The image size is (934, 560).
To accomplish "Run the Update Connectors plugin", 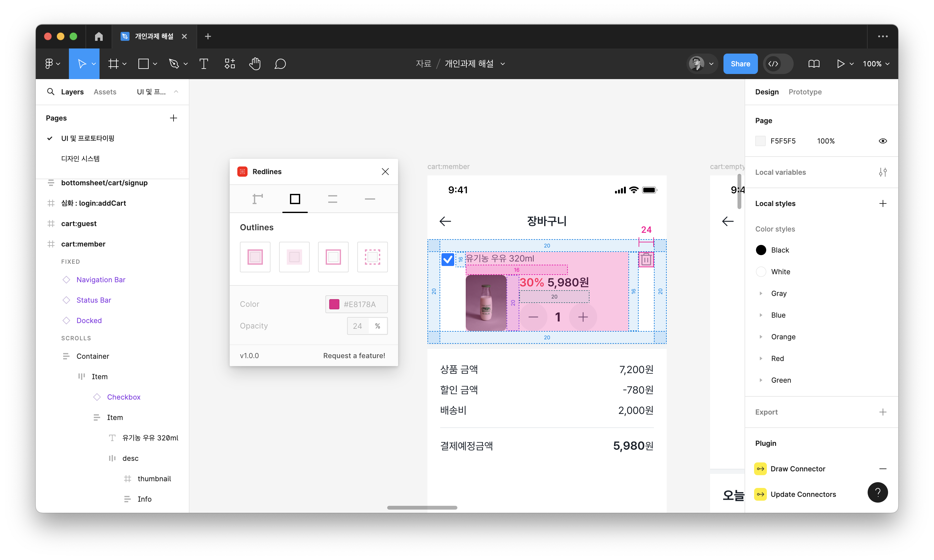I will coord(803,494).
